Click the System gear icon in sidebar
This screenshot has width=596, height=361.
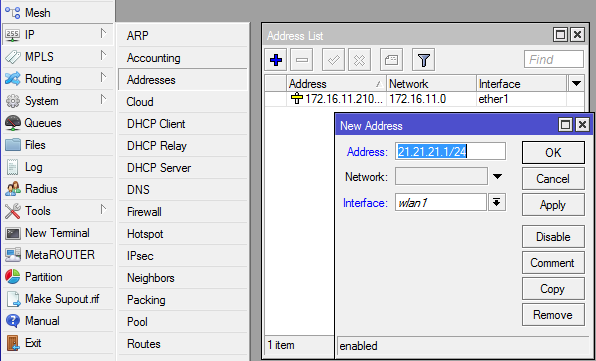coord(13,101)
